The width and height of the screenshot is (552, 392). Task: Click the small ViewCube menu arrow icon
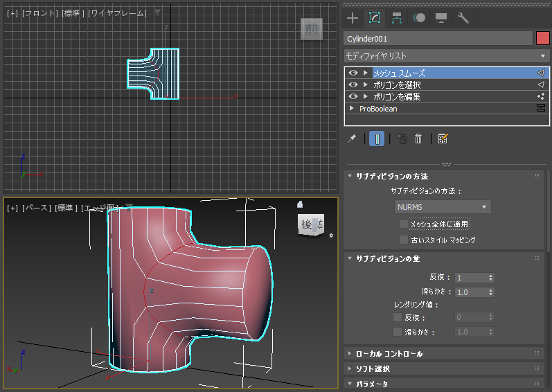[331, 235]
